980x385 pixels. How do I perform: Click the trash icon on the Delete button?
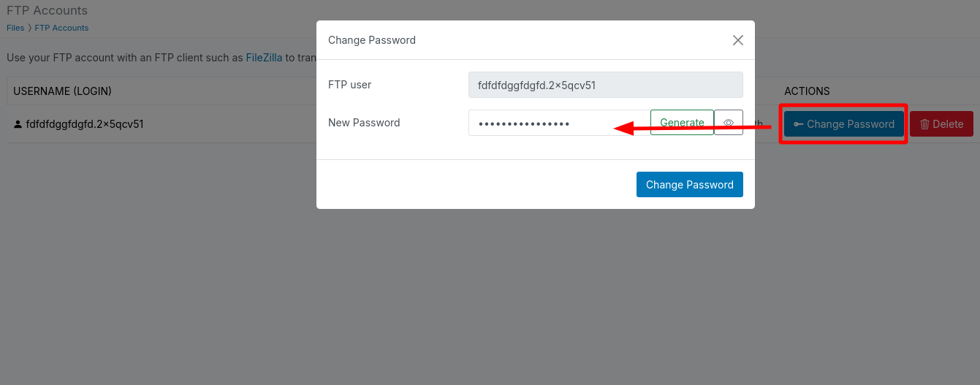click(x=924, y=124)
